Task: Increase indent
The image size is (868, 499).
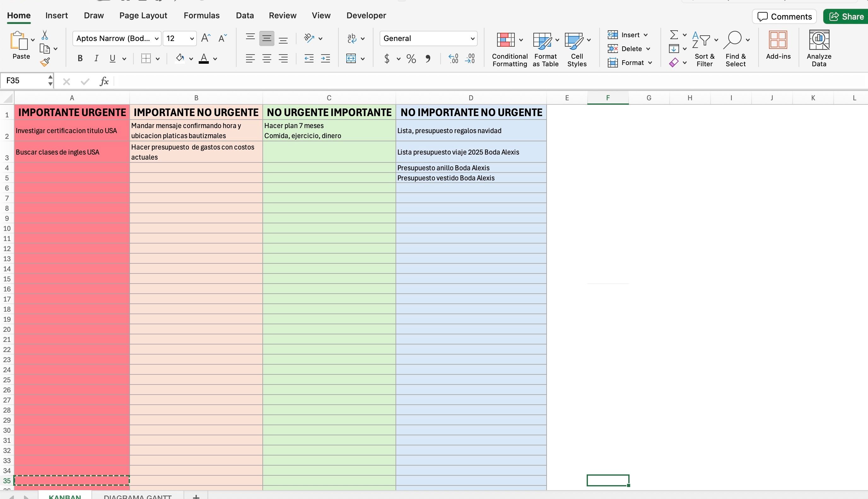Action: pyautogui.click(x=325, y=59)
